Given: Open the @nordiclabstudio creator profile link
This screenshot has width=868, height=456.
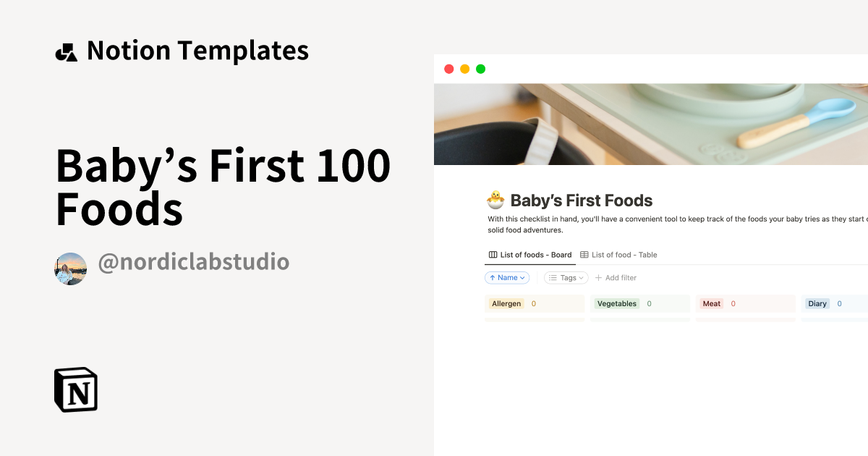Looking at the screenshot, I should (x=192, y=262).
